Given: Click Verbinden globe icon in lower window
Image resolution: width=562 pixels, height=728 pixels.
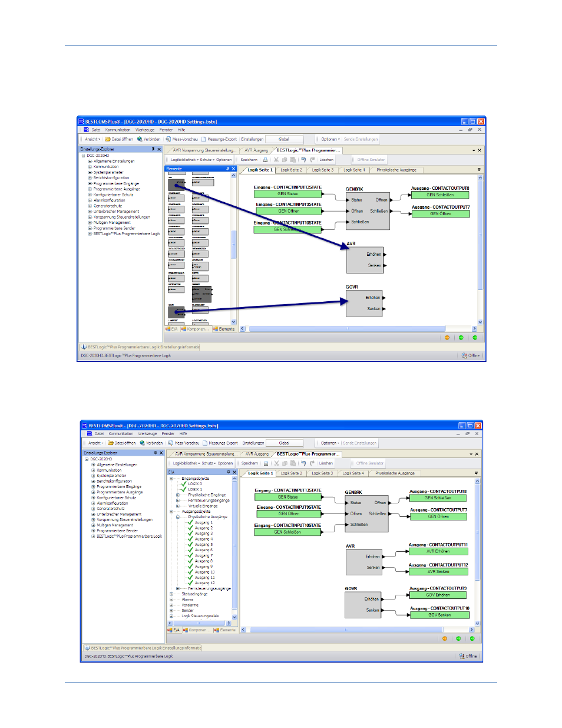Looking at the screenshot, I should 142,443.
